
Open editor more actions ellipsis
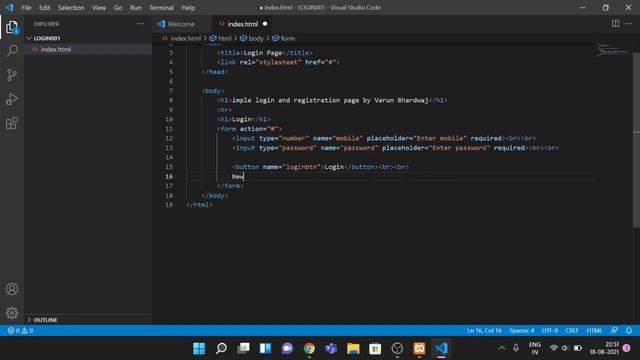coord(628,24)
